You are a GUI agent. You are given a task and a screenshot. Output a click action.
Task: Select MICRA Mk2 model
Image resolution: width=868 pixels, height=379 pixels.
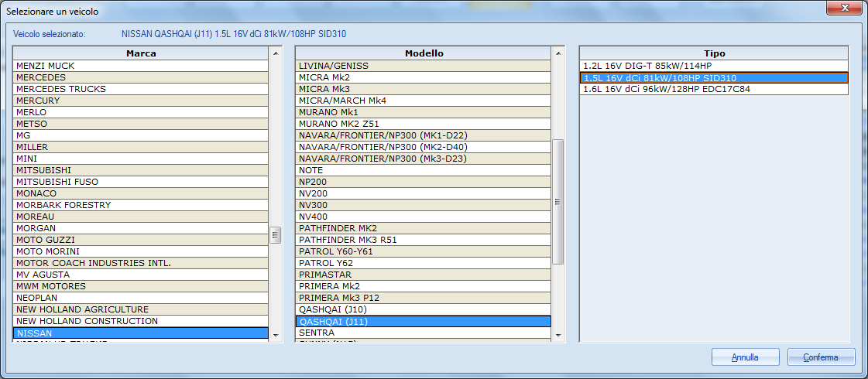424,77
